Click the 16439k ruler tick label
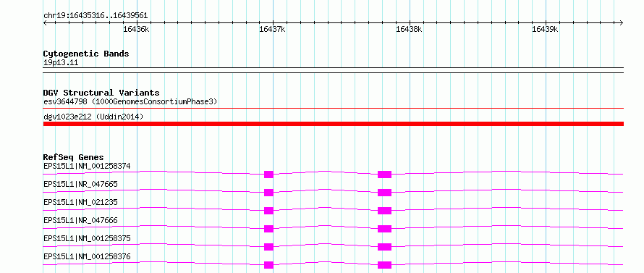This screenshot has height=273, width=644. pos(545,29)
